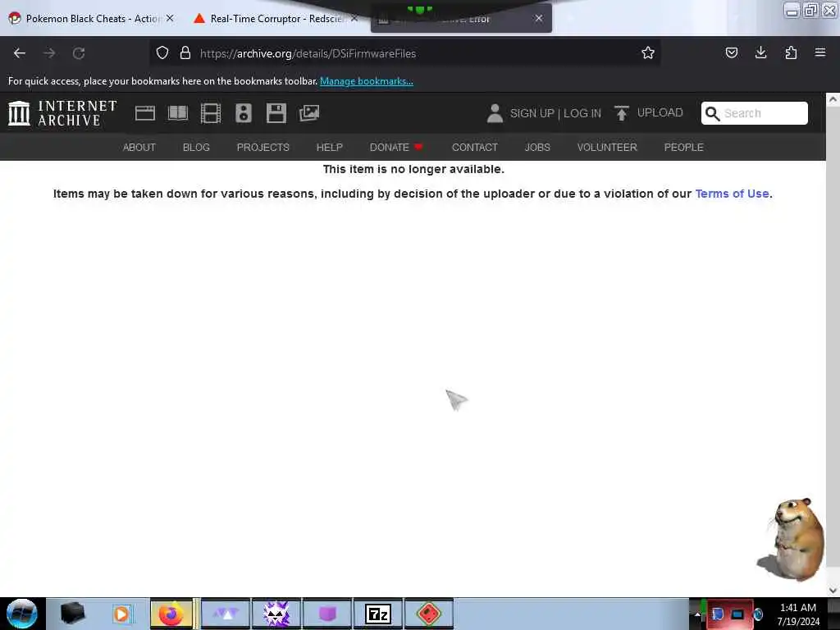The width and height of the screenshot is (840, 630).
Task: Click the taskbar clock 1:41 AM
Action: tap(797, 608)
